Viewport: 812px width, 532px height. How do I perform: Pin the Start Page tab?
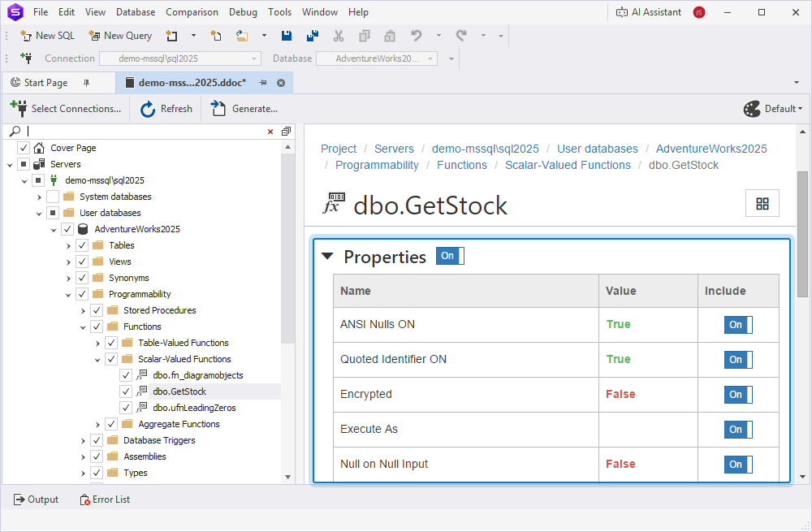pyautogui.click(x=87, y=83)
